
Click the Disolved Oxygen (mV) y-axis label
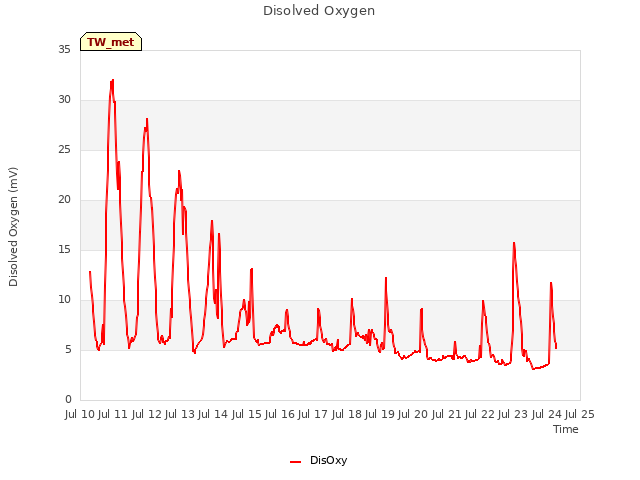13,227
